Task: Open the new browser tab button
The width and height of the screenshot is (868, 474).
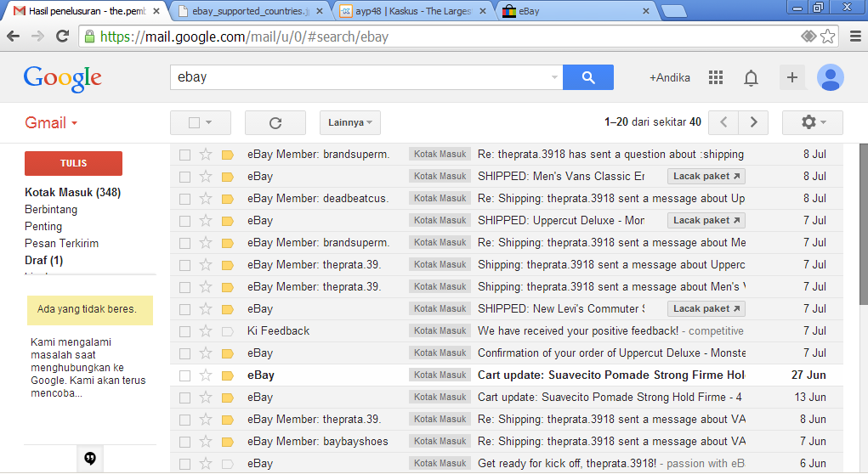Action: pos(673,11)
